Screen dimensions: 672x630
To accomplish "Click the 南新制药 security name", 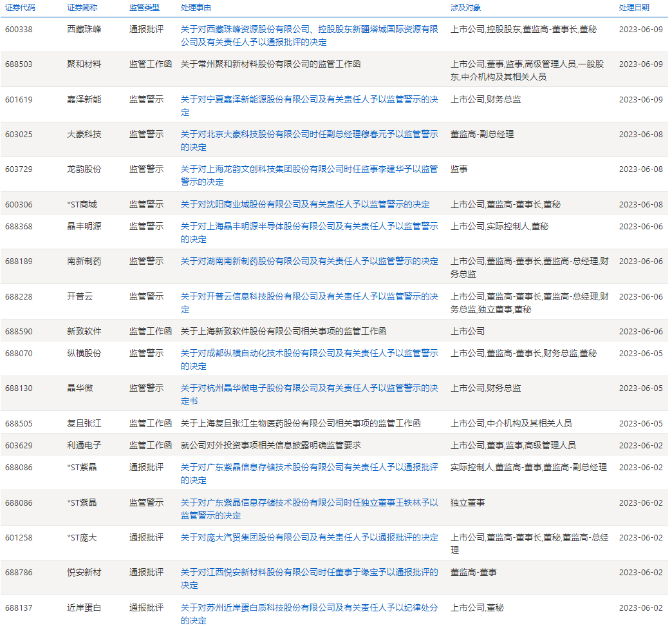I will (x=84, y=261).
